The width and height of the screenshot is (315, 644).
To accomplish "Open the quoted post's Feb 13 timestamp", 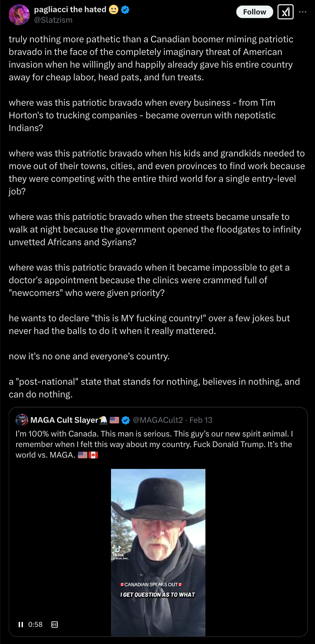I will tap(201, 420).
